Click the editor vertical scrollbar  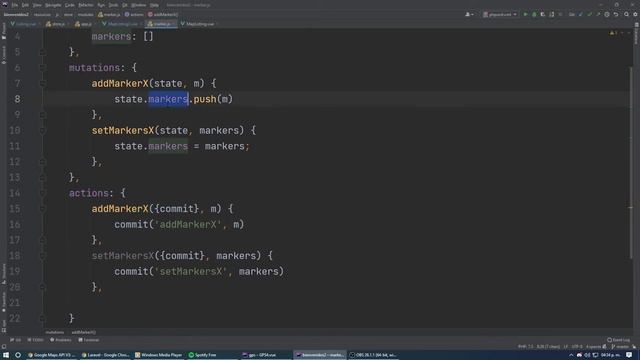point(631,163)
